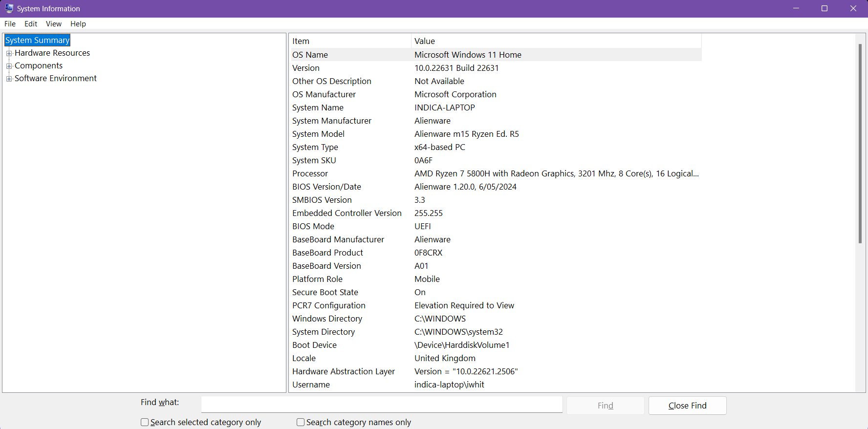Select the Secure Boot State row label
Image resolution: width=868 pixels, height=429 pixels.
tap(325, 292)
